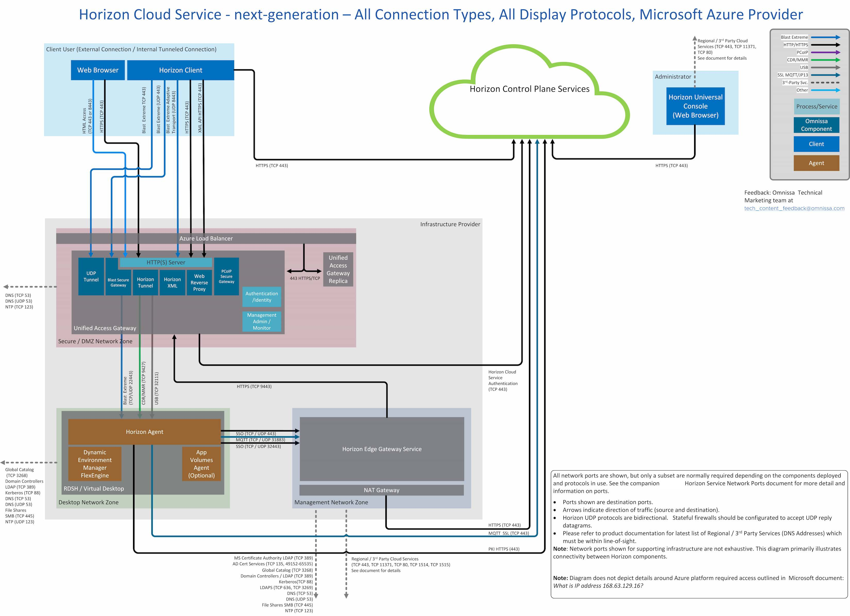The height and width of the screenshot is (616, 850).
Task: Click the SSL MQTT/JP13 legend arrow
Action: [826, 75]
